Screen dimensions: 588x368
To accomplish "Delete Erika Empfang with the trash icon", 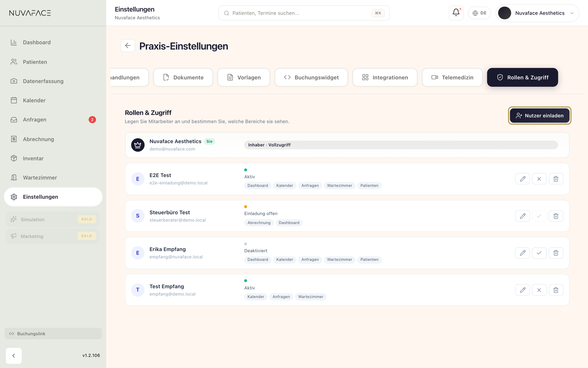I will 556,253.
